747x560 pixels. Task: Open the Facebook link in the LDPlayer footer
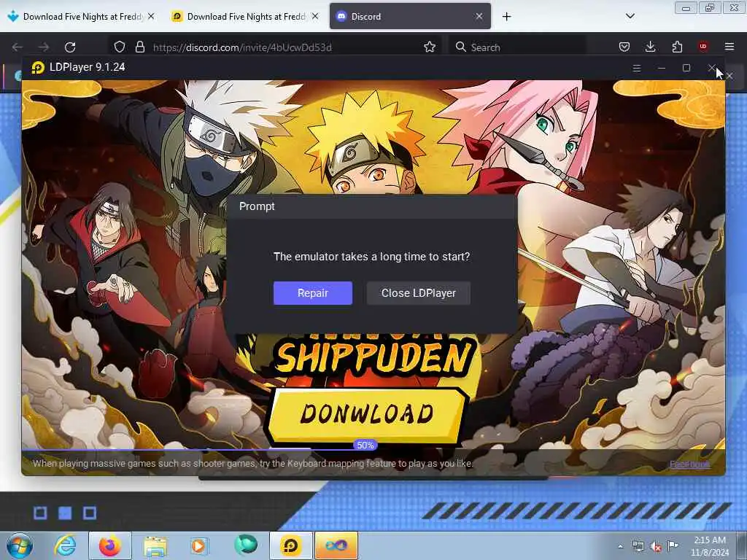(690, 464)
